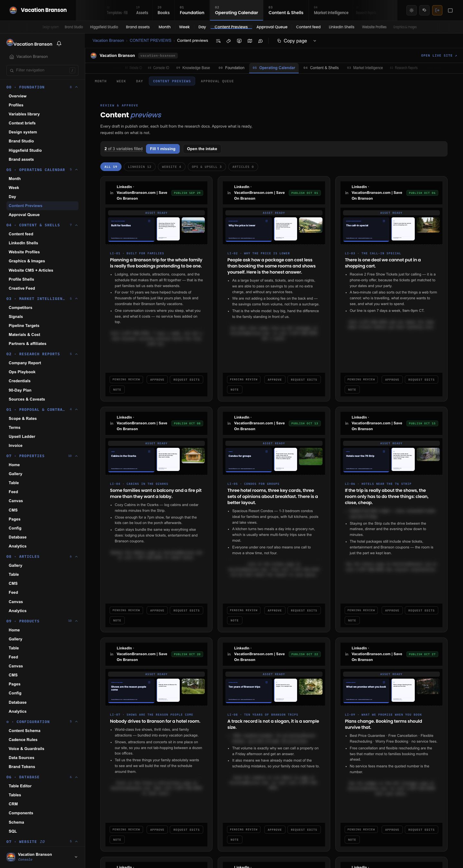Select the LinkedIn 12 filter chip
Screen dimensions: 463x868
[140, 167]
